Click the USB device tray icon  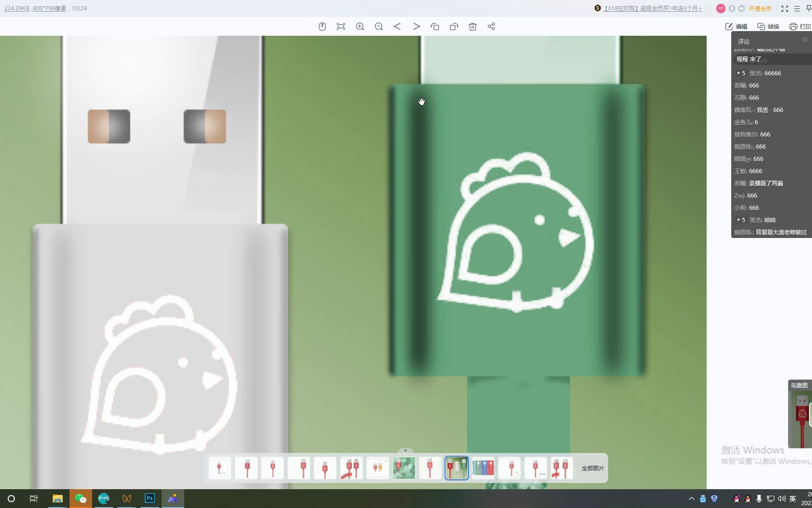(703, 499)
